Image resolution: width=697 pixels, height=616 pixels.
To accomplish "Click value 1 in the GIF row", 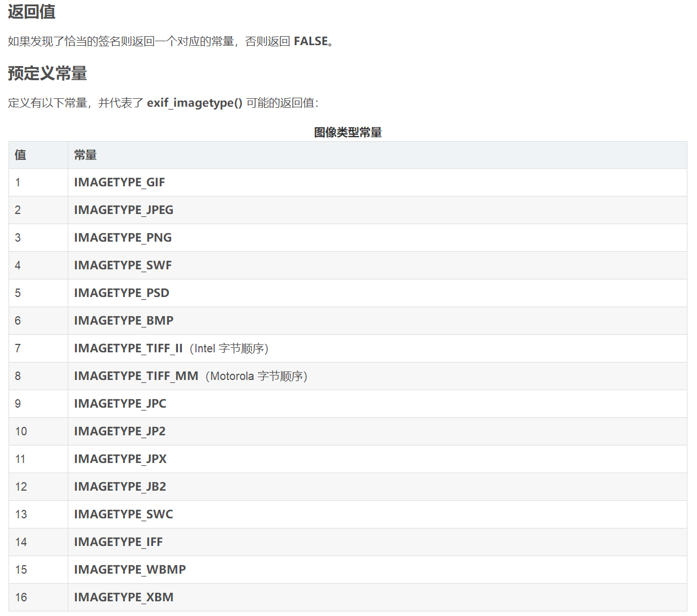I will pos(18,182).
